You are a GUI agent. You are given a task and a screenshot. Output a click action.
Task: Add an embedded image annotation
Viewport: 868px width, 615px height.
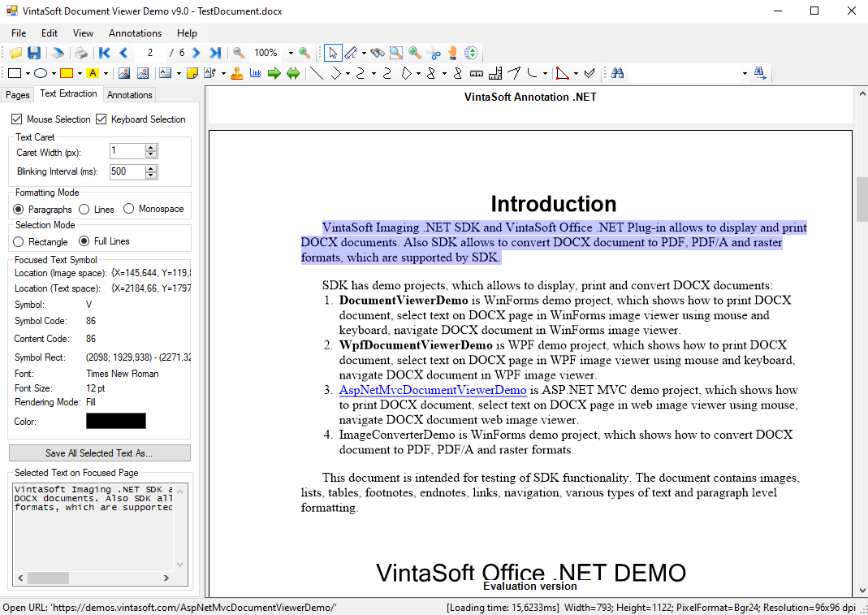coord(124,73)
